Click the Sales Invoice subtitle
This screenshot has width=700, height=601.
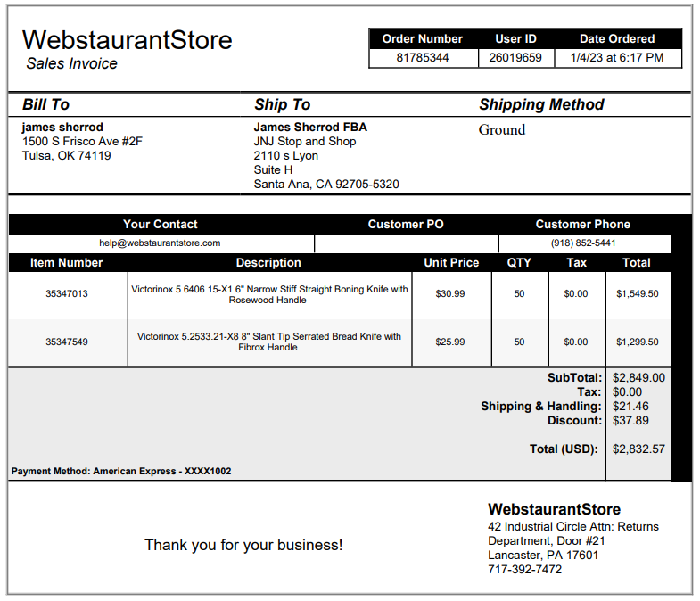pos(71,63)
